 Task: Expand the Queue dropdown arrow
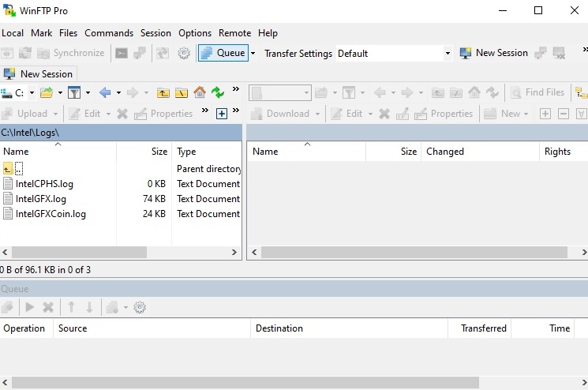coord(253,53)
